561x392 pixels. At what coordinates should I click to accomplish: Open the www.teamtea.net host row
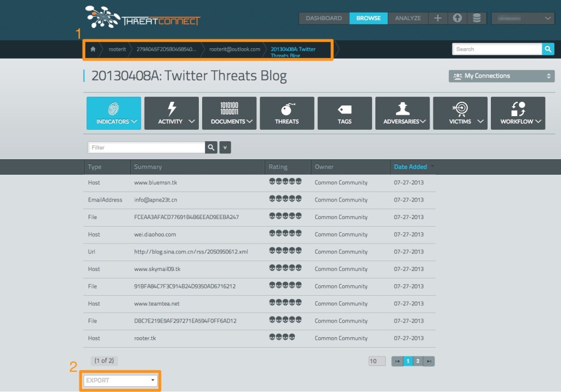259,304
